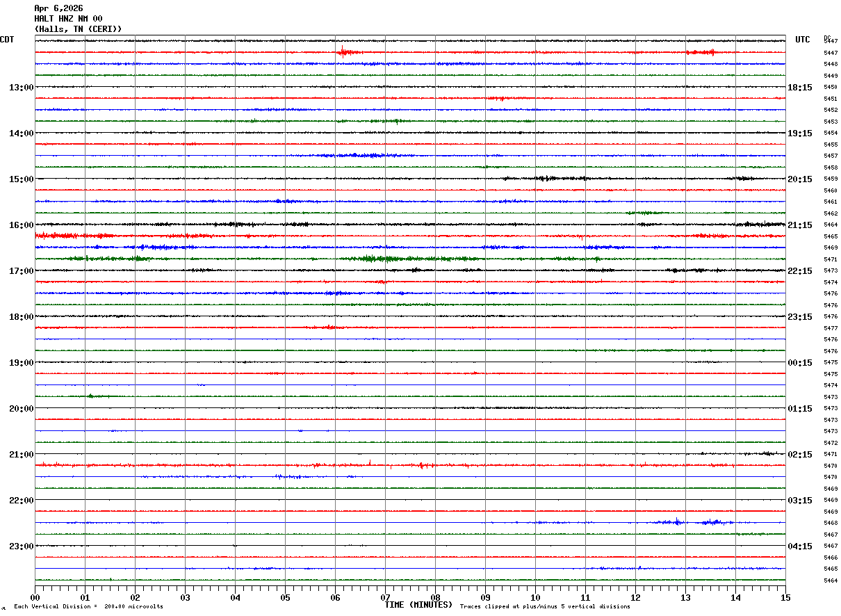The height and width of the screenshot is (616, 841).
Task: Click the DC offset value 5450
Action: click(831, 88)
